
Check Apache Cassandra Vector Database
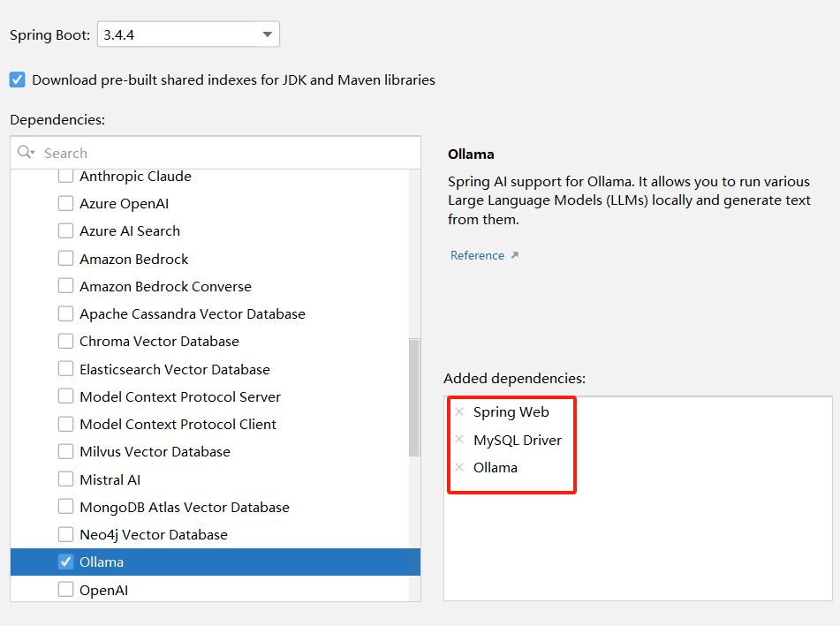coord(65,313)
